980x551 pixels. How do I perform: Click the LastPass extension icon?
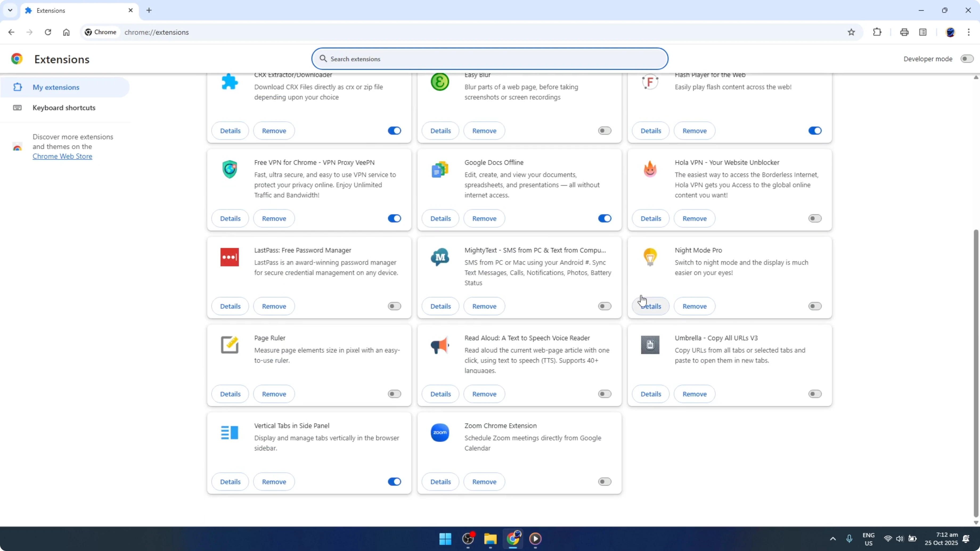230,257
